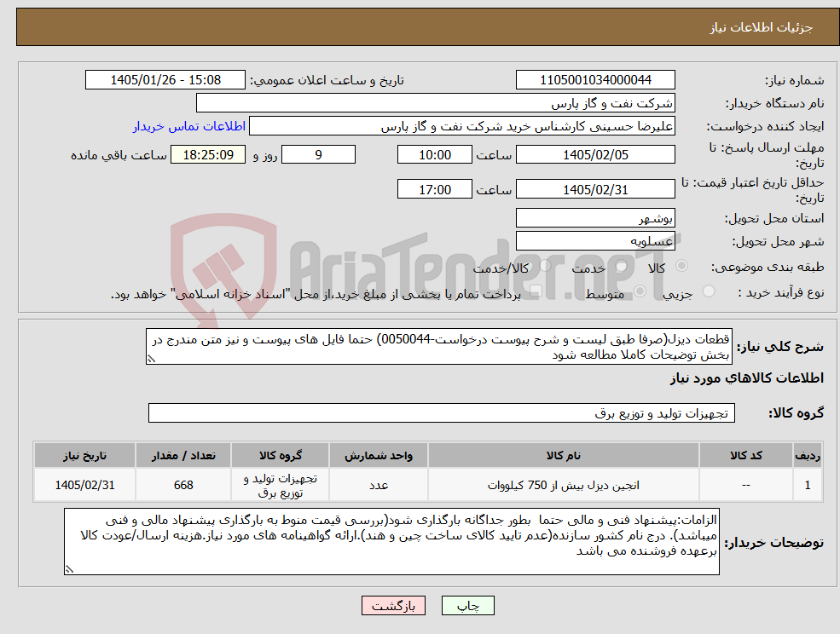840x634 pixels.
Task: Click the remaining time countdown 18:25:09
Action: click(208, 155)
